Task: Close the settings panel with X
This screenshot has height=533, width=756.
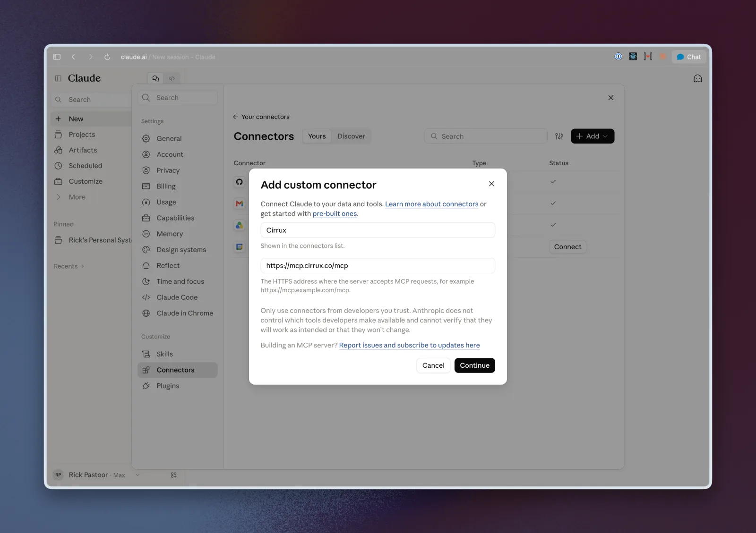Action: coord(610,98)
